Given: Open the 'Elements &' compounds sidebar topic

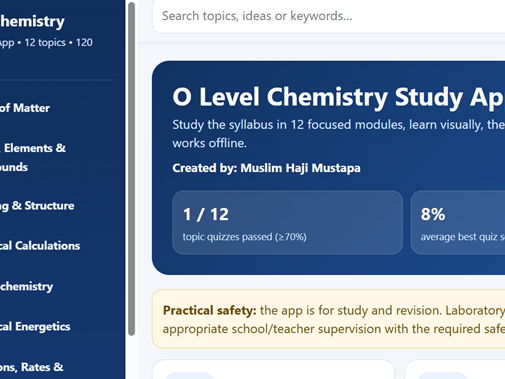Looking at the screenshot, I should click(33, 157).
